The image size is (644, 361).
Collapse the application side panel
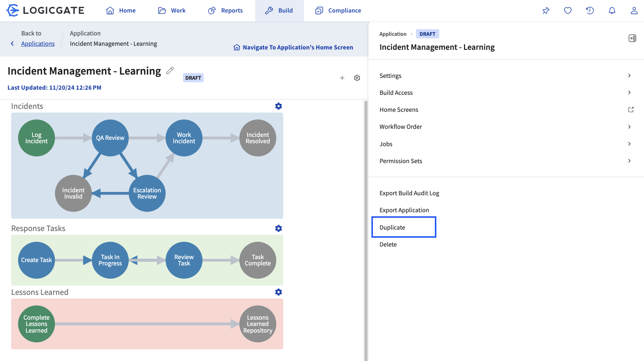(632, 38)
